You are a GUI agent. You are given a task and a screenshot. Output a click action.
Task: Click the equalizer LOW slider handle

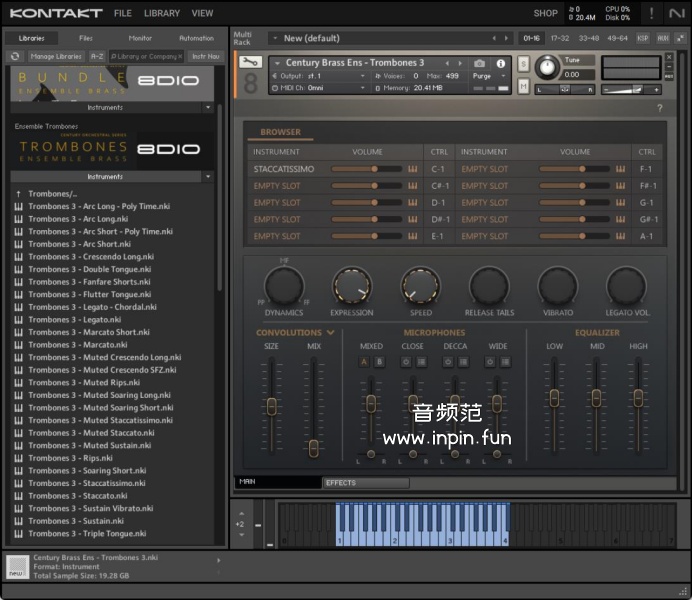coord(554,398)
